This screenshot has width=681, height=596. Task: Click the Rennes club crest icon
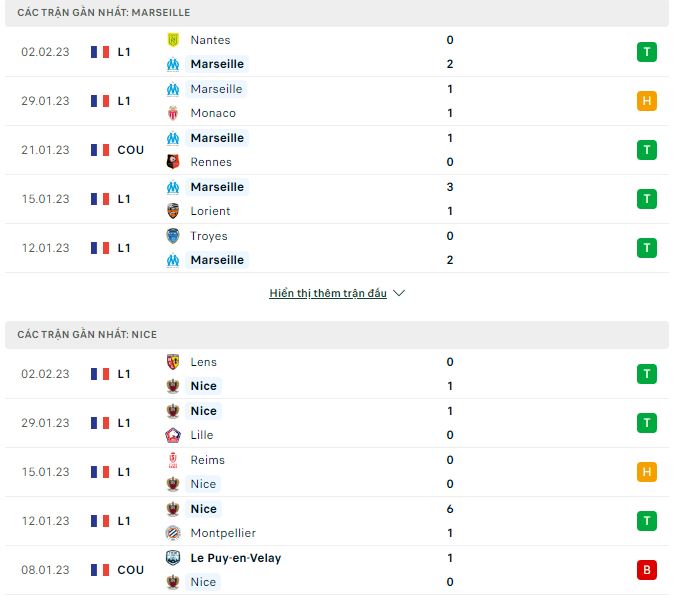(x=173, y=162)
